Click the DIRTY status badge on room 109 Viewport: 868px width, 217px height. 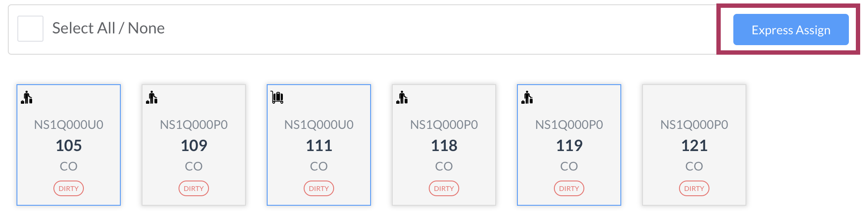point(194,188)
